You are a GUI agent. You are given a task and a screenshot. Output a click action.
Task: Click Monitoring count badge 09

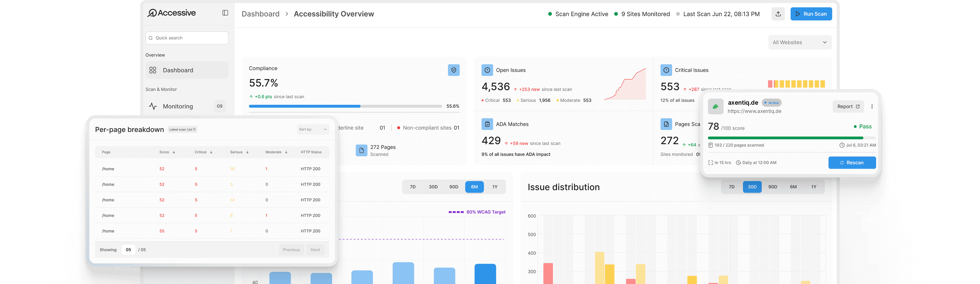[x=220, y=106]
